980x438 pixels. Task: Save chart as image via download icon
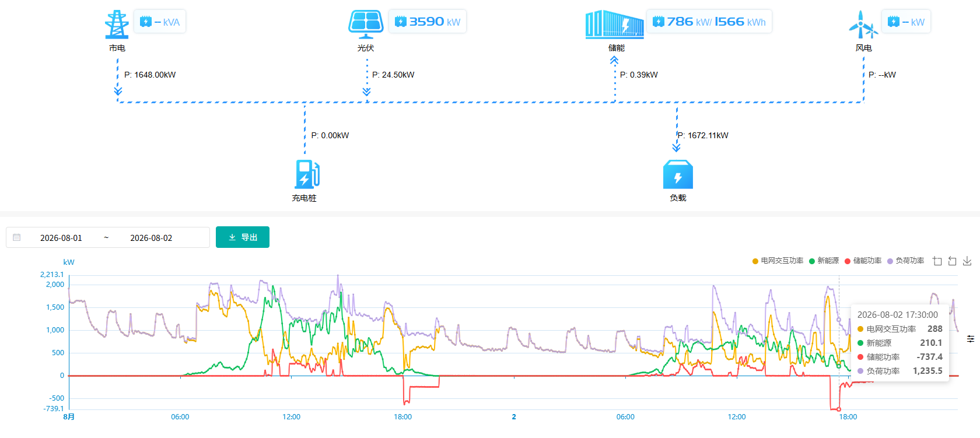coord(967,261)
